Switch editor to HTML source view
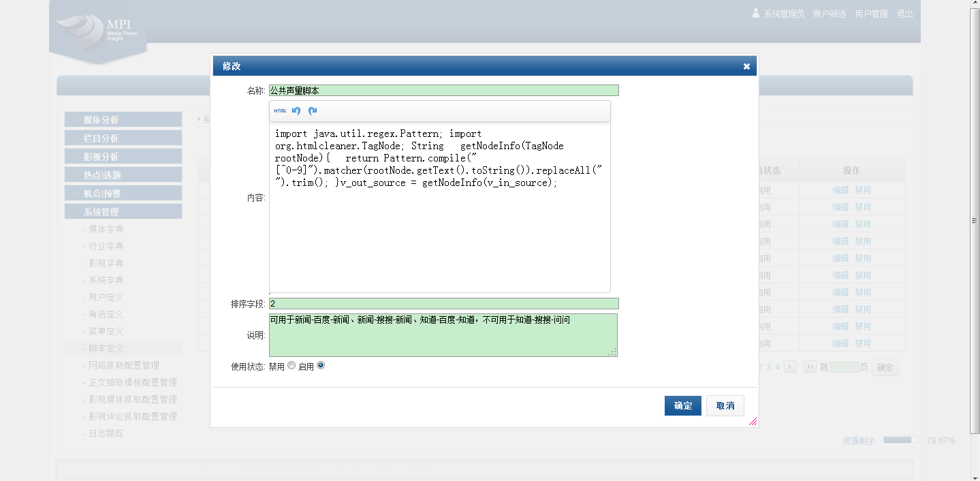980x481 pixels. point(280,111)
